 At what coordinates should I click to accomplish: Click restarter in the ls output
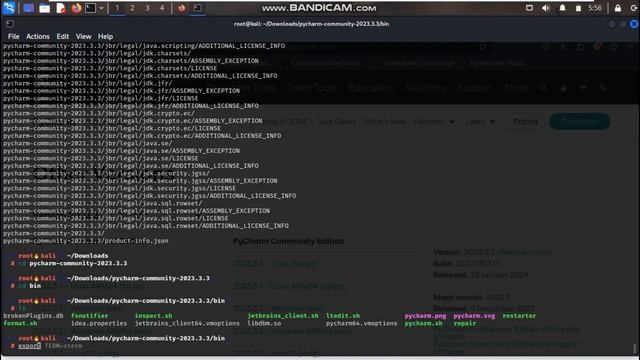[x=519, y=316]
